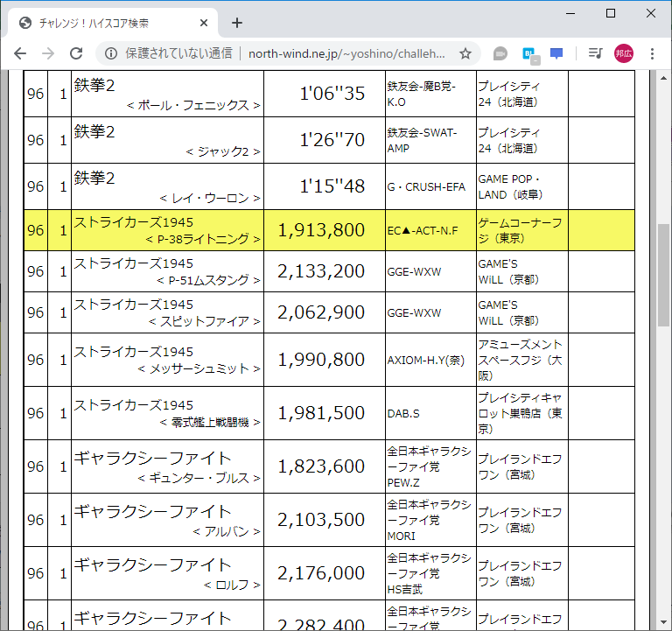
Task: Click the score 1,981,500
Action: click(321, 413)
